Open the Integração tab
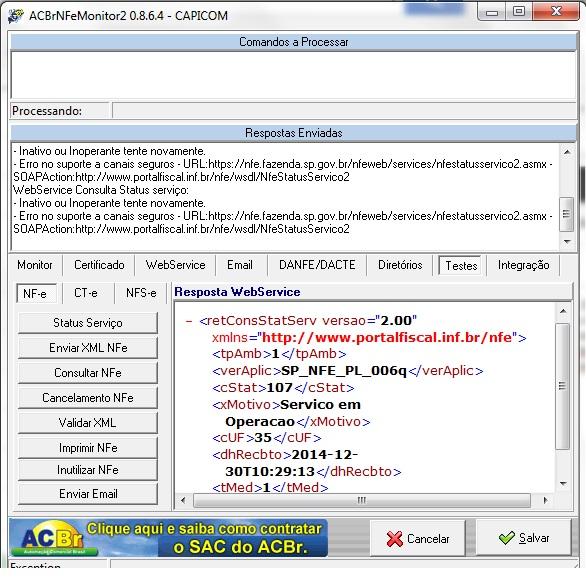 point(523,265)
